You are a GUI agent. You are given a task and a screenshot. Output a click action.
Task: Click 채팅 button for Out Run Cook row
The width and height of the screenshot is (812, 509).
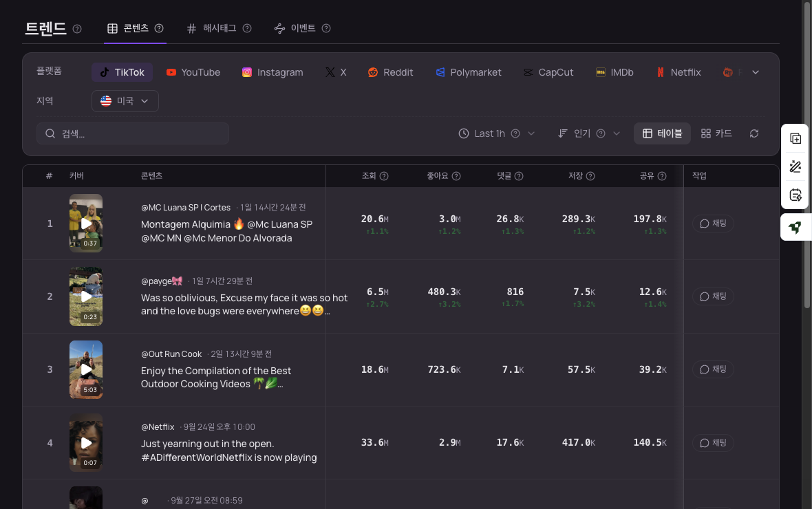tap(713, 369)
